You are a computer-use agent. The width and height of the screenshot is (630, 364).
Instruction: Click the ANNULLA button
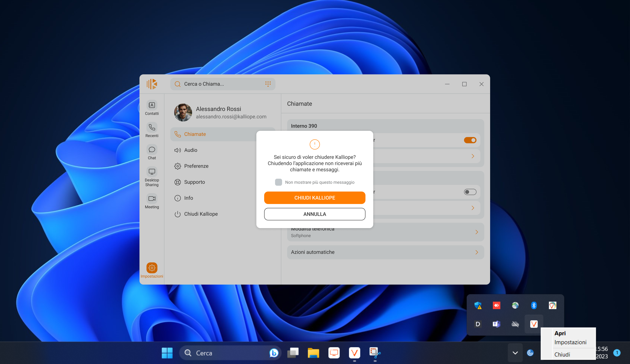pos(314,214)
